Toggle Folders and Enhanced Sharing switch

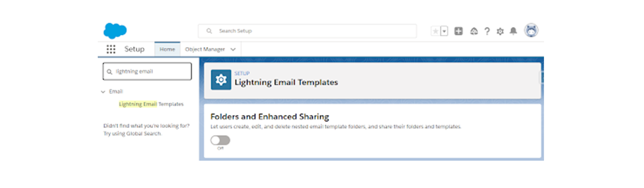point(220,140)
